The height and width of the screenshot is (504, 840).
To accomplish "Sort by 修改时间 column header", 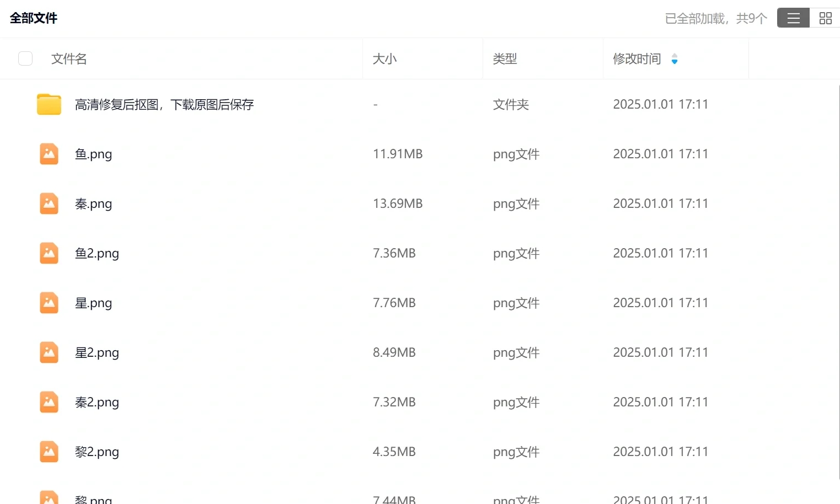I will pos(637,58).
